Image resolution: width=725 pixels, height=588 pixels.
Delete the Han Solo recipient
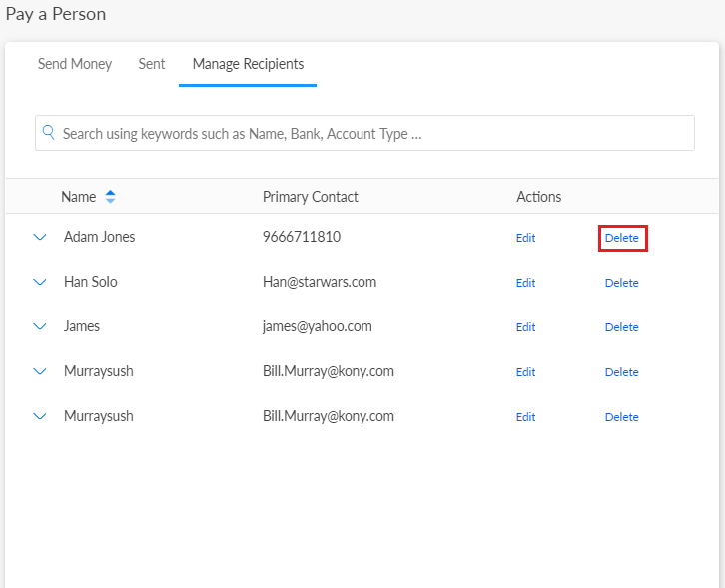click(621, 283)
